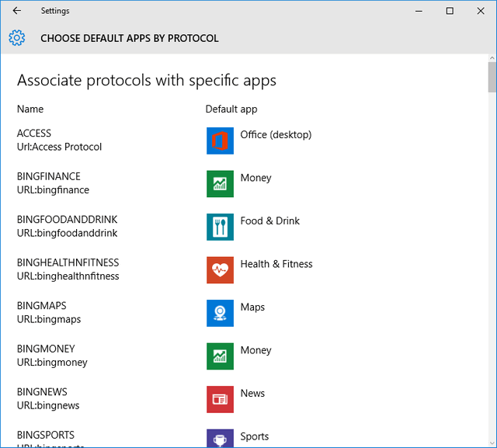Click the Money icon in the BINGMONEY row
This screenshot has height=448, width=497.
[220, 356]
